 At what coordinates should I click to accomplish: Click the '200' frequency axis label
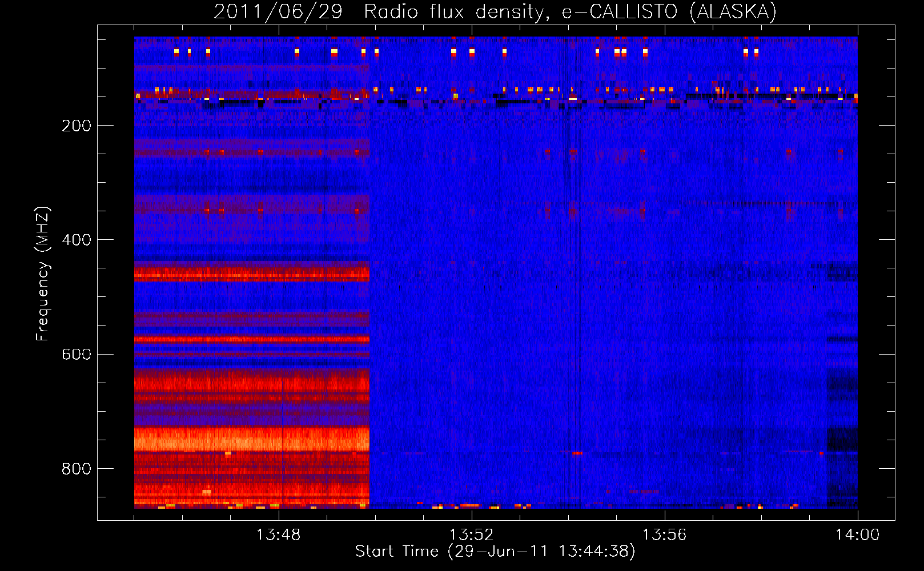(x=77, y=126)
